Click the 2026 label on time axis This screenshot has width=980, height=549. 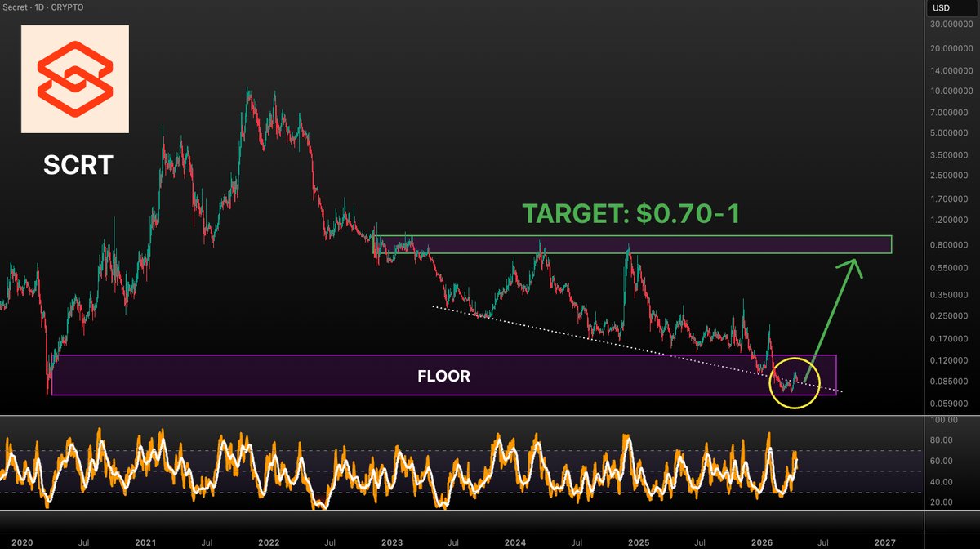coord(762,542)
